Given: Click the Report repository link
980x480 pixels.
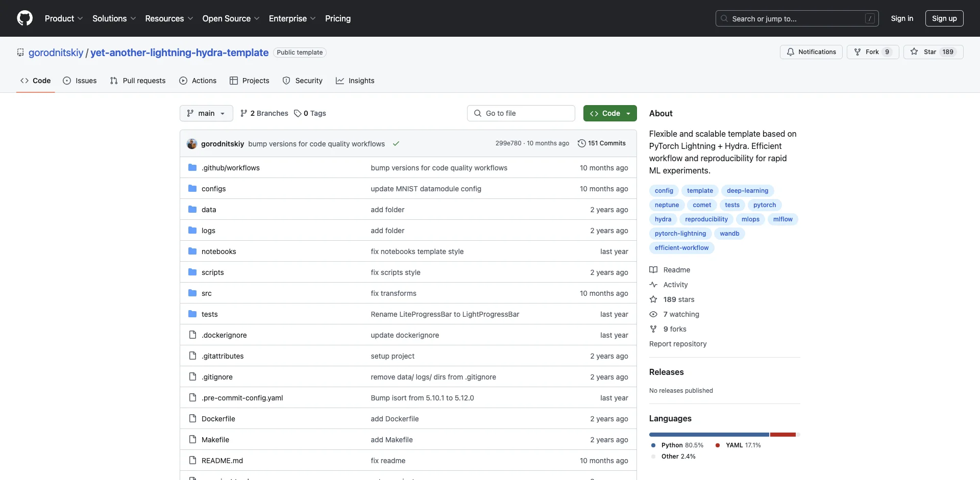Looking at the screenshot, I should [678, 344].
